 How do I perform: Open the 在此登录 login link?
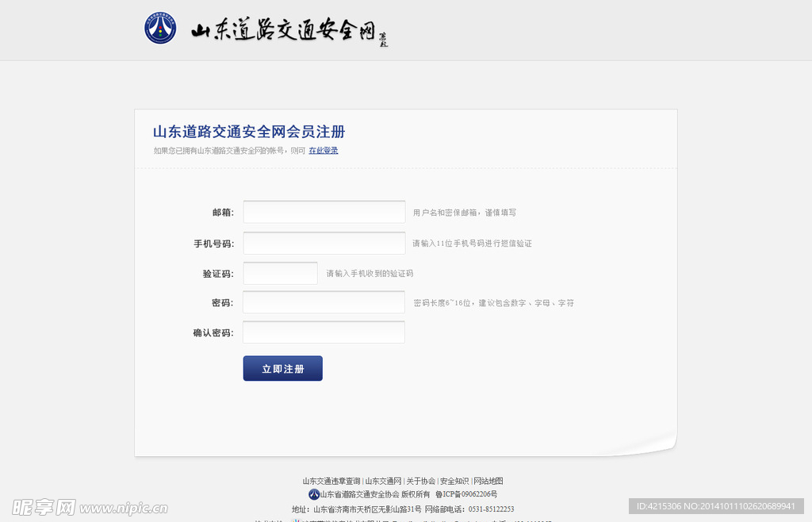pos(324,151)
